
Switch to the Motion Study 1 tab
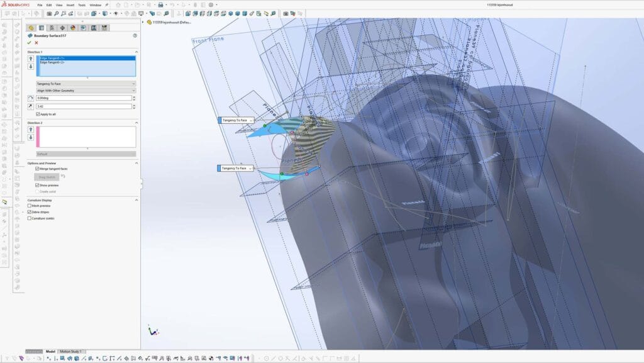[x=70, y=352]
